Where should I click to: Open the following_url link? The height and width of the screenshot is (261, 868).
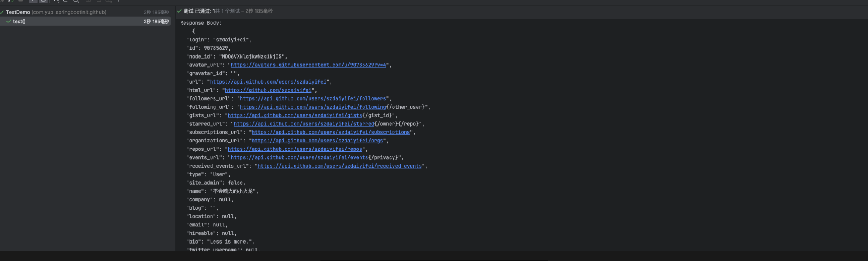pos(313,107)
